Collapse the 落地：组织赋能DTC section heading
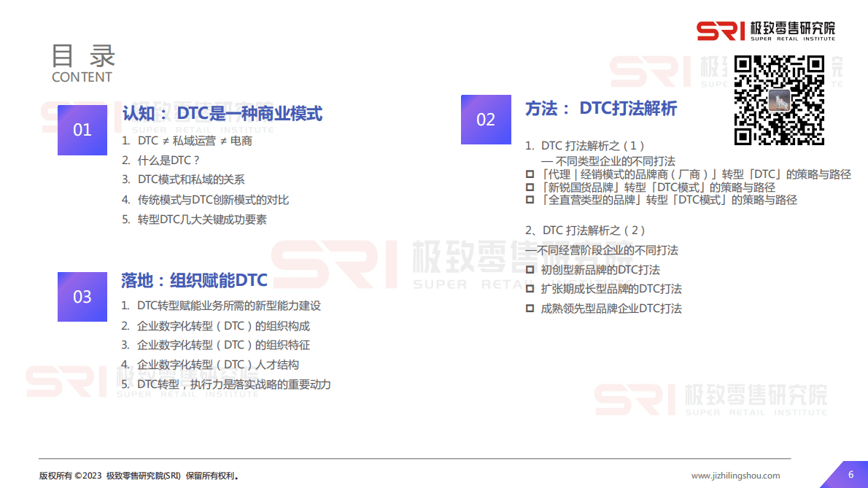This screenshot has width=868, height=488. (x=194, y=279)
